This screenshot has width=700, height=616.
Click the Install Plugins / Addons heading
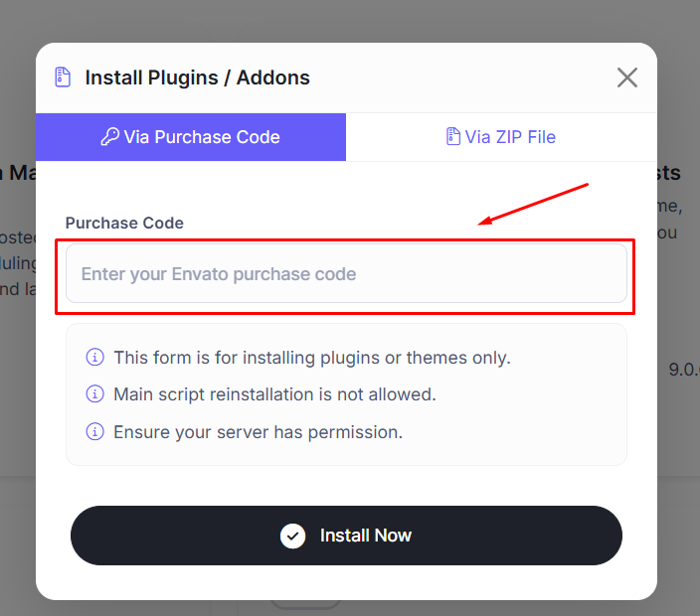[x=197, y=77]
